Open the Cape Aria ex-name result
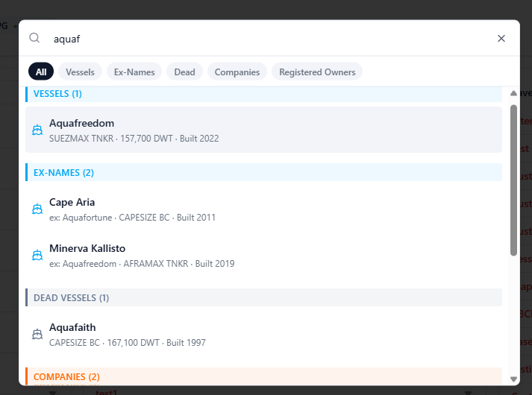 click(x=263, y=209)
